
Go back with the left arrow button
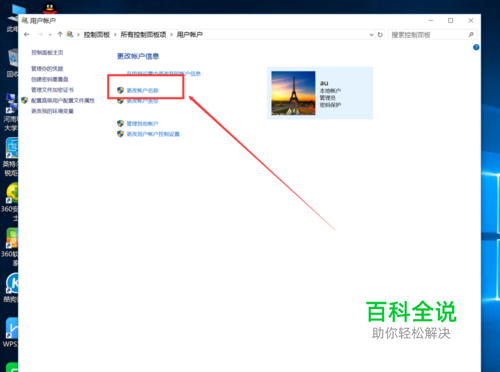click(x=27, y=34)
